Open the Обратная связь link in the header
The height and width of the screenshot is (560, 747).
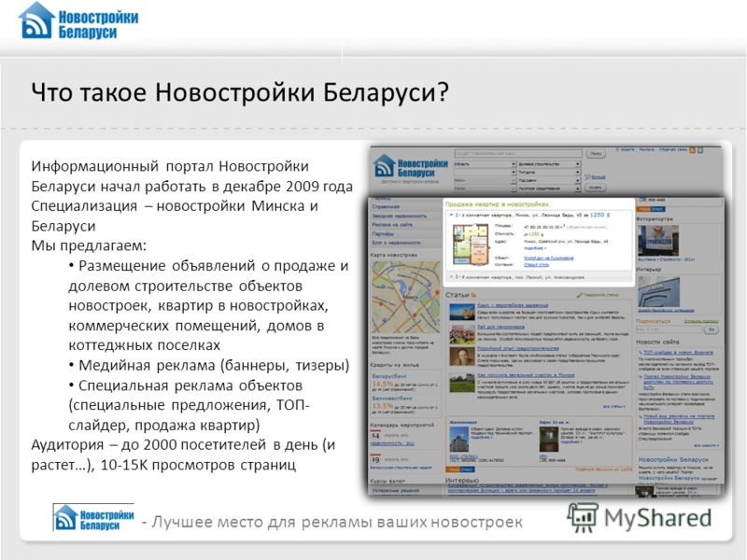click(x=673, y=149)
